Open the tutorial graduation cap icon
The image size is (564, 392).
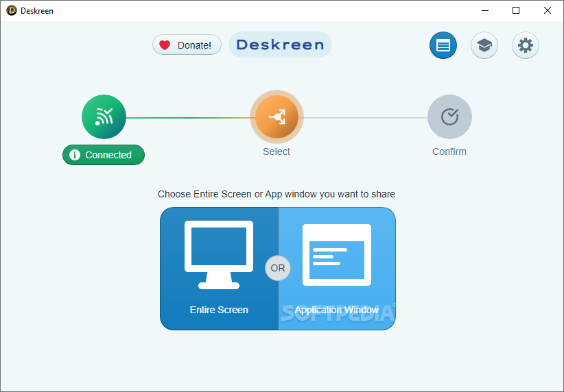[484, 45]
